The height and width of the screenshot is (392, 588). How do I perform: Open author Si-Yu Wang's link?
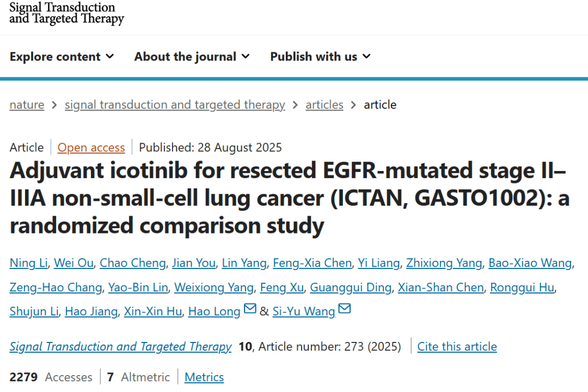tap(304, 311)
